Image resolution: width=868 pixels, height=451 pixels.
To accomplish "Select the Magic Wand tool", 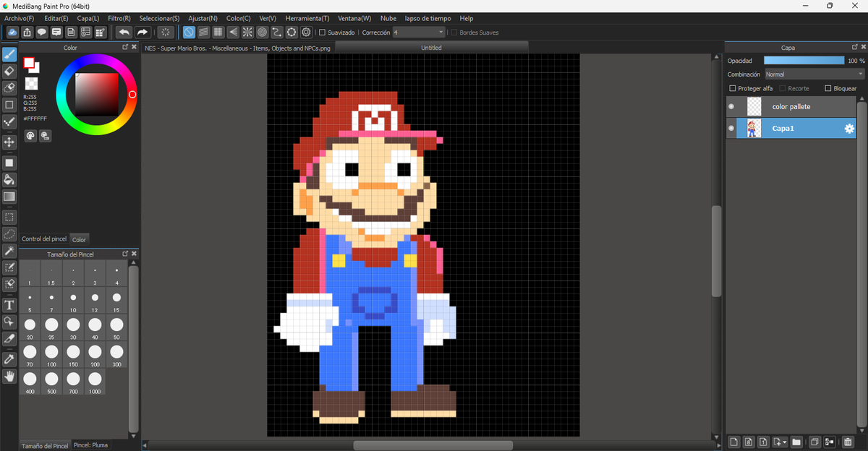I will tap(9, 251).
